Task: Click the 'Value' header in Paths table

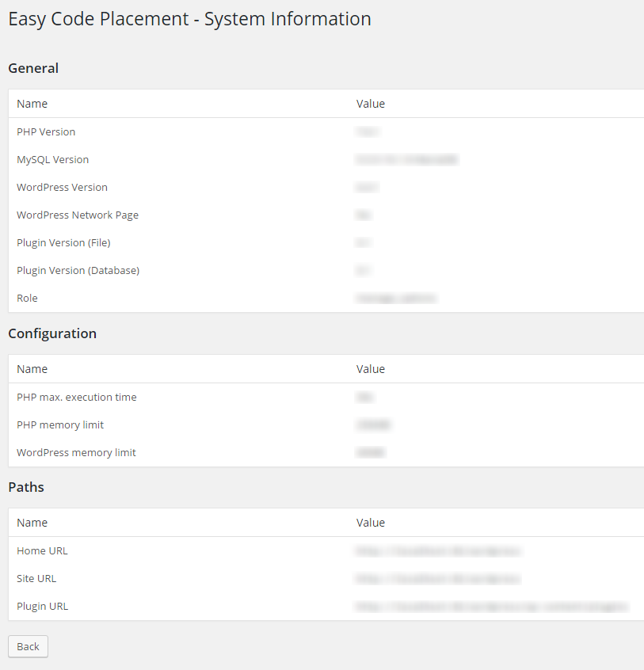Action: (x=371, y=523)
